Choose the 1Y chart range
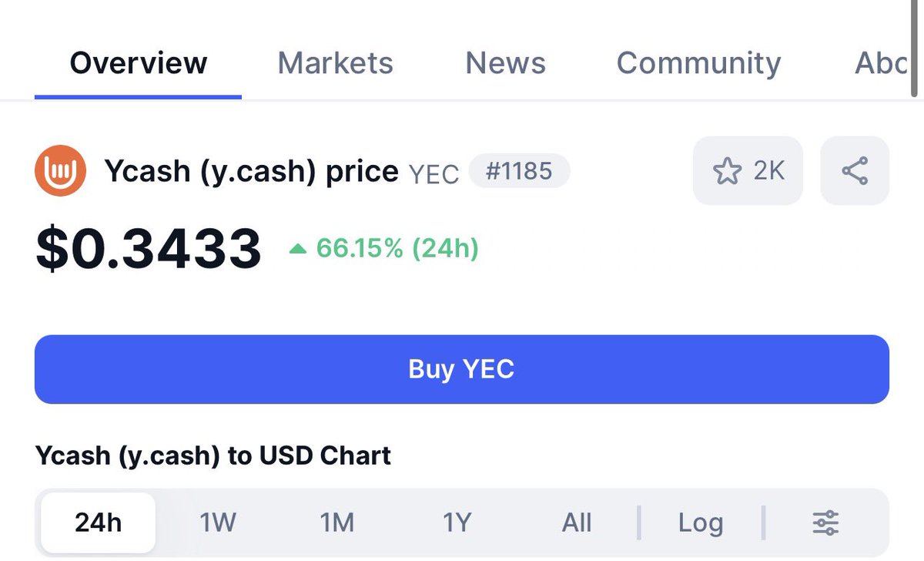The width and height of the screenshot is (924, 561). 457,523
